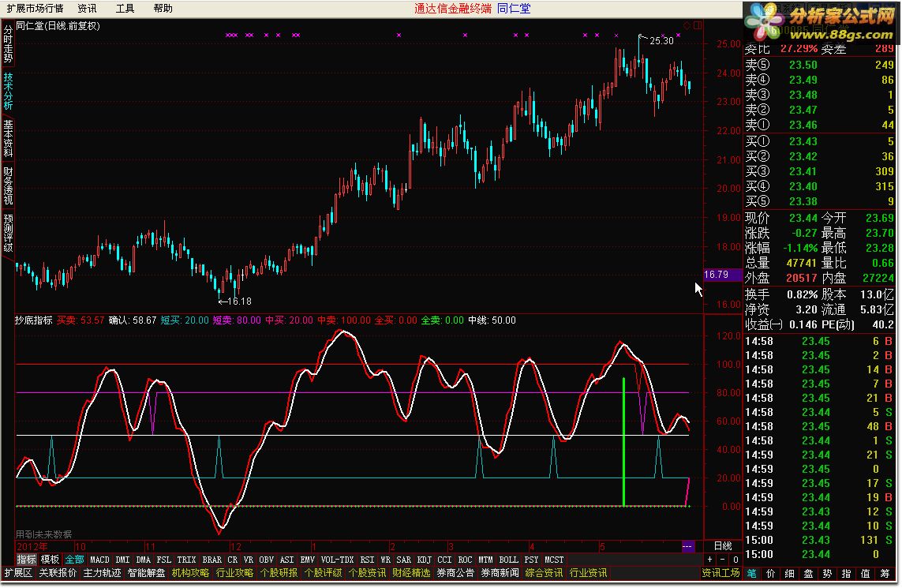Select the 价 quote panel tab
Viewport: 902px width, 588px height.
pos(771,573)
